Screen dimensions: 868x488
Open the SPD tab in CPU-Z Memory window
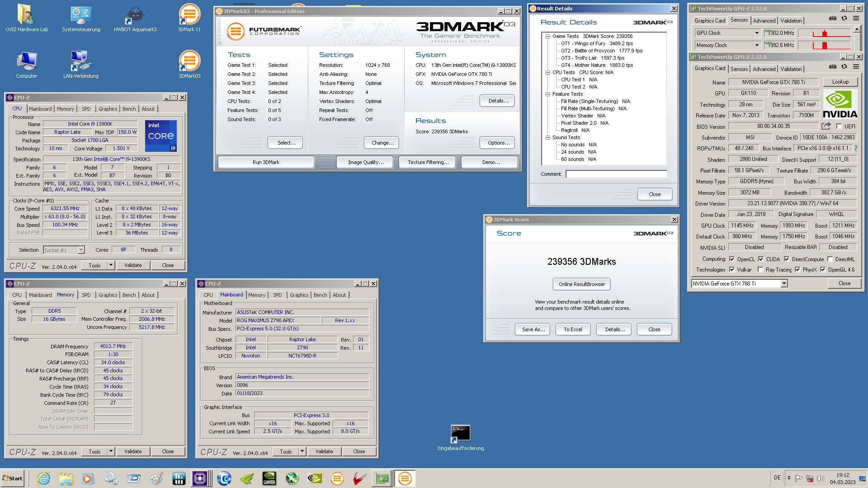86,295
